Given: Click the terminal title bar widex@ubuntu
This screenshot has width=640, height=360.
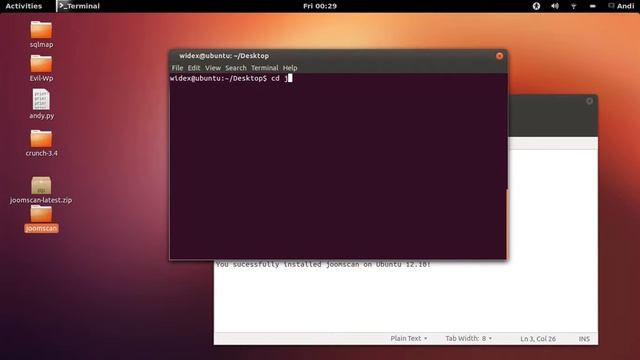Looking at the screenshot, I should pos(224,56).
